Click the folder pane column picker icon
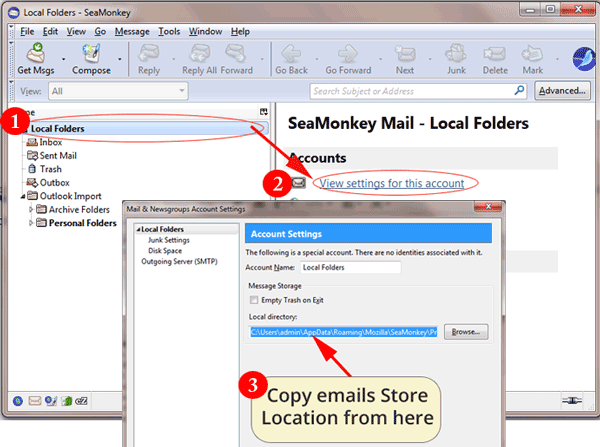Screen dimensions: 600x447 pyautogui.click(x=264, y=112)
